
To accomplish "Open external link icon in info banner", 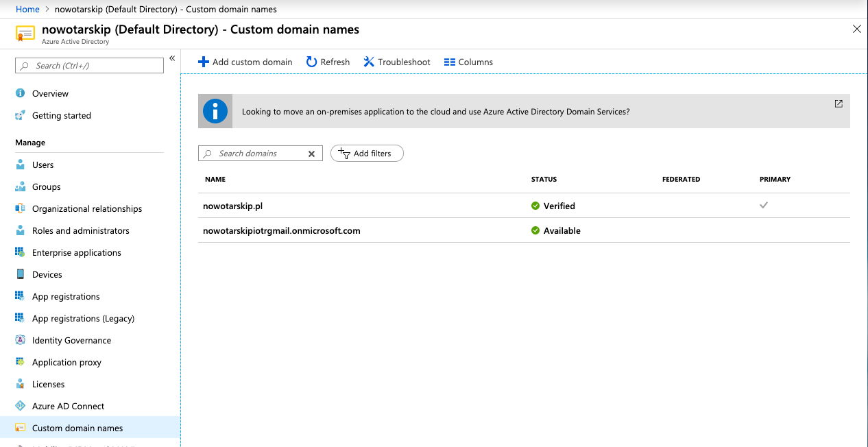I will coord(839,104).
